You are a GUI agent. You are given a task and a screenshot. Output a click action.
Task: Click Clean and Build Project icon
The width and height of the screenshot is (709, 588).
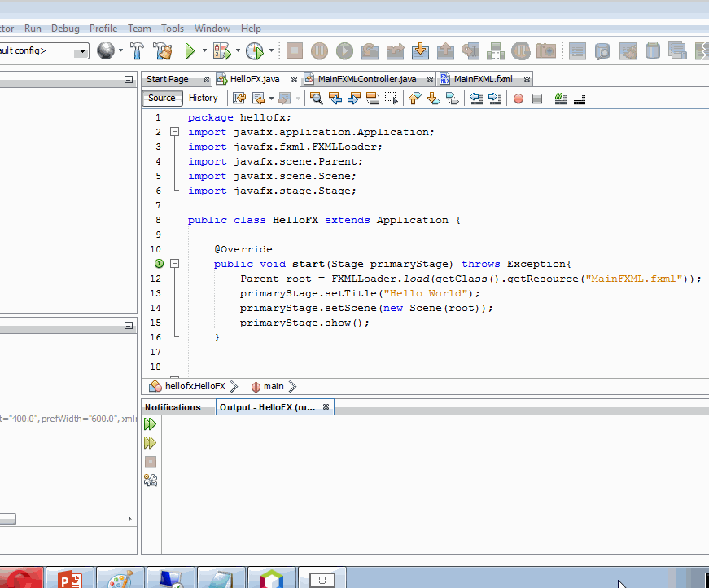coord(162,50)
